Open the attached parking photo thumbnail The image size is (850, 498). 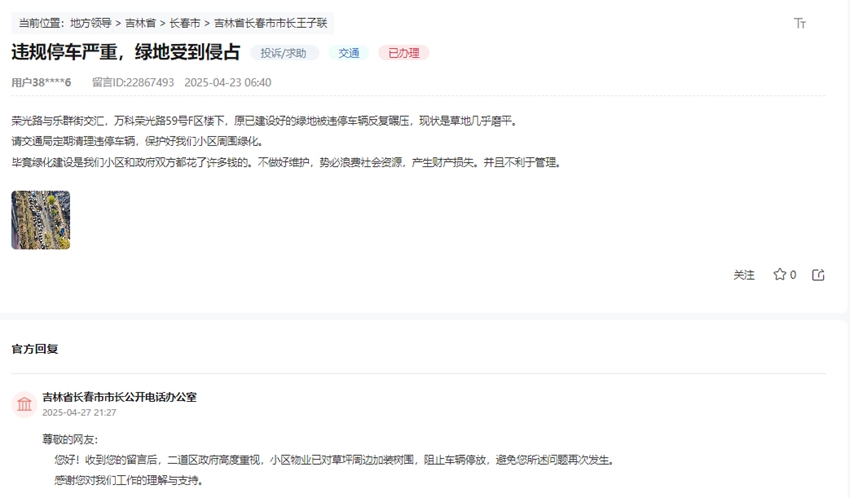click(41, 220)
